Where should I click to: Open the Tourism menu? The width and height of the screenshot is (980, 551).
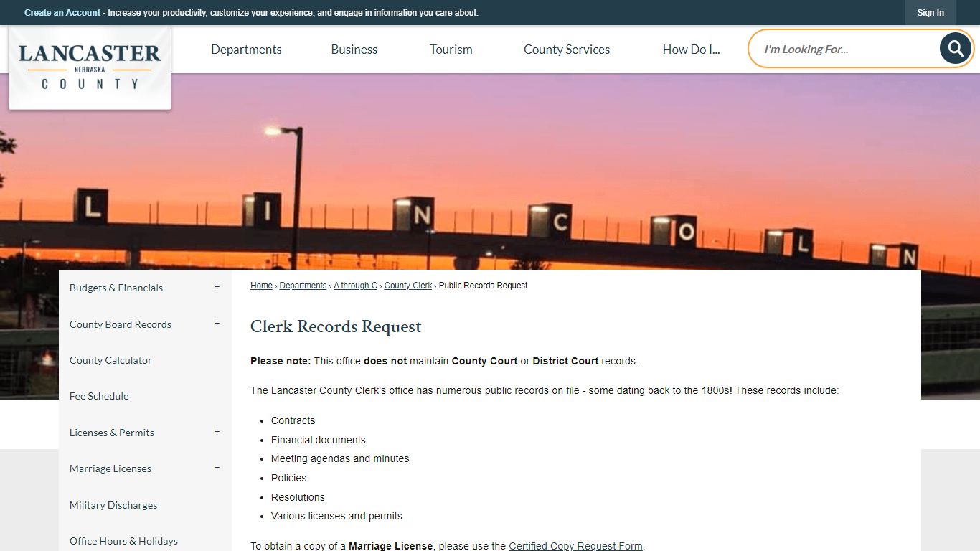(x=451, y=50)
